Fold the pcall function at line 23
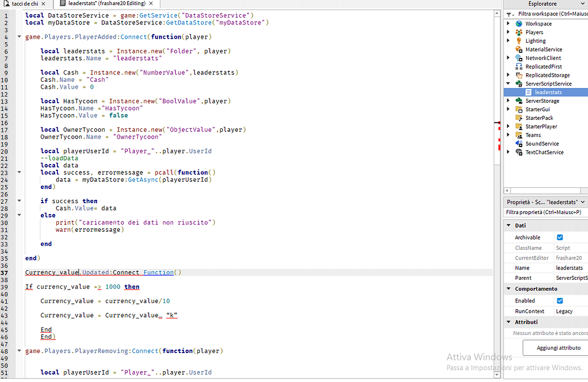 [19, 173]
